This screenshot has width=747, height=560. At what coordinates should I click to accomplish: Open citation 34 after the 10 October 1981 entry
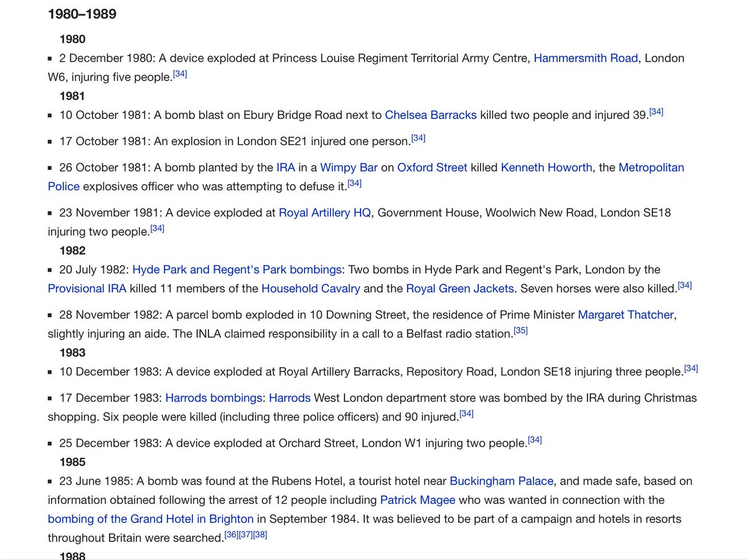(x=656, y=111)
